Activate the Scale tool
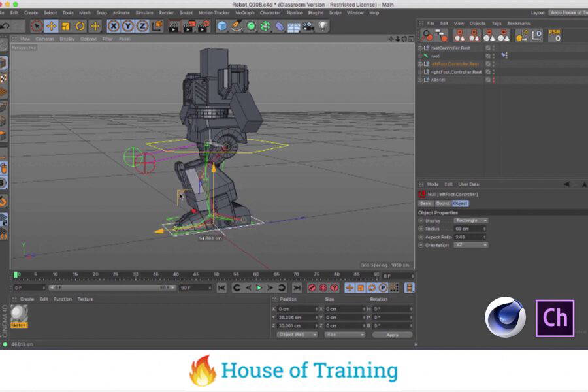Image resolution: width=588 pixels, height=392 pixels. (x=65, y=26)
